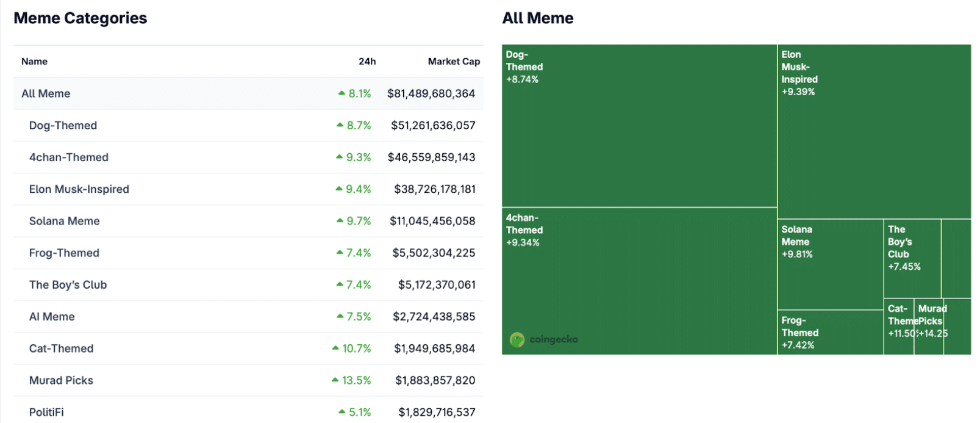Click the Frog-Themed table entry
Screen dimensions: 980x423
tap(64, 253)
